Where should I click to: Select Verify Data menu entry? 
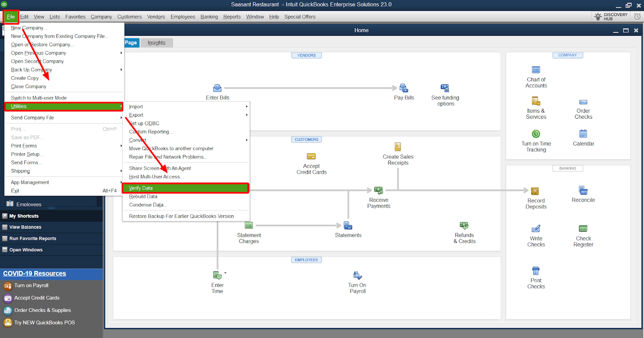point(186,188)
